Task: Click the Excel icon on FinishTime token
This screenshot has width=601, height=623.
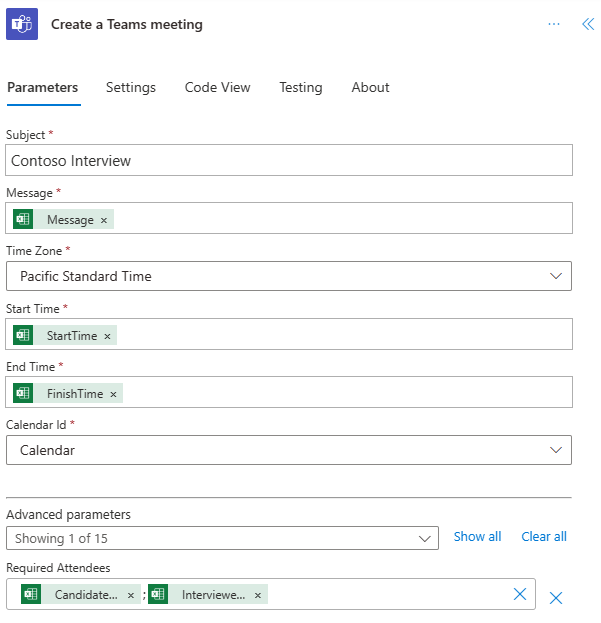Action: point(23,393)
